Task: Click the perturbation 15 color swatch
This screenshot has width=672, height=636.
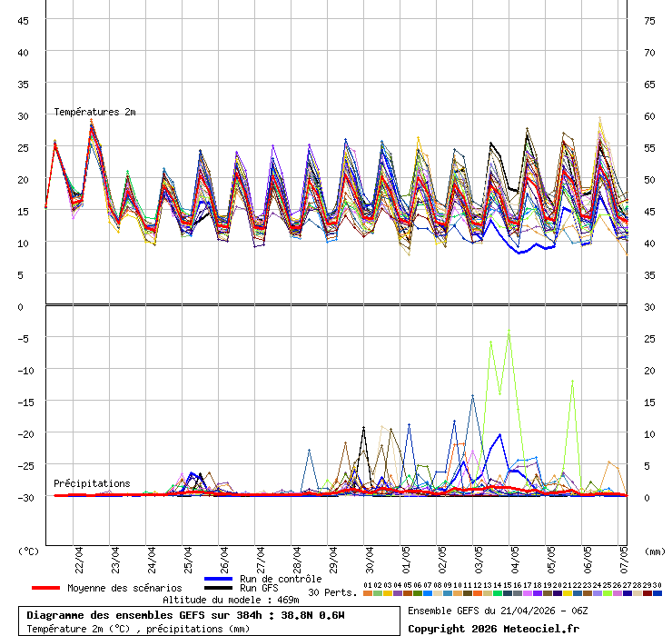Action: (x=508, y=593)
